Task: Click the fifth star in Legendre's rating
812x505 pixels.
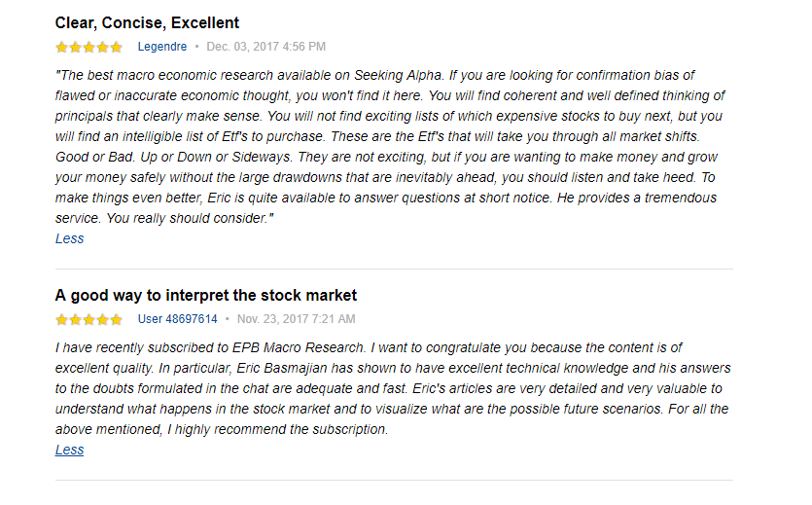Action: pyautogui.click(x=117, y=47)
